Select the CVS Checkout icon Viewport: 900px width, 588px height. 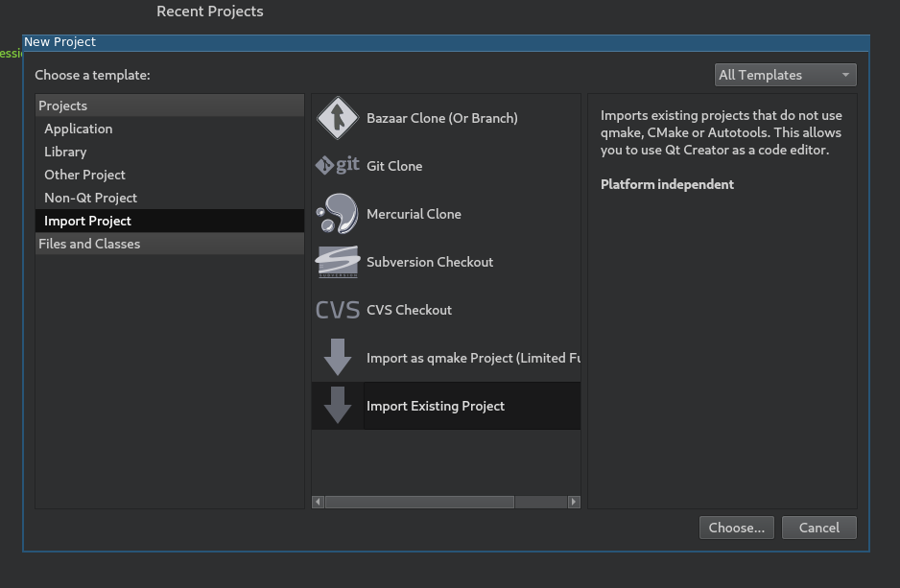pyautogui.click(x=337, y=309)
